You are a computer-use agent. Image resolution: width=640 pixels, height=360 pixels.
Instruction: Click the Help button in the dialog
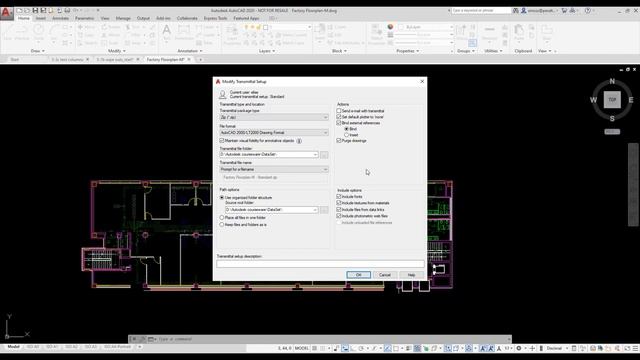(x=411, y=275)
